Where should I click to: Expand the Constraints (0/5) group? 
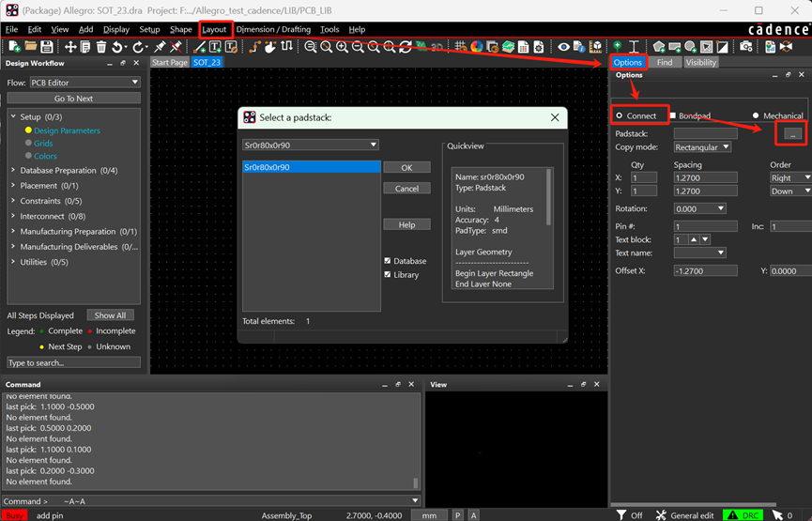(x=13, y=201)
